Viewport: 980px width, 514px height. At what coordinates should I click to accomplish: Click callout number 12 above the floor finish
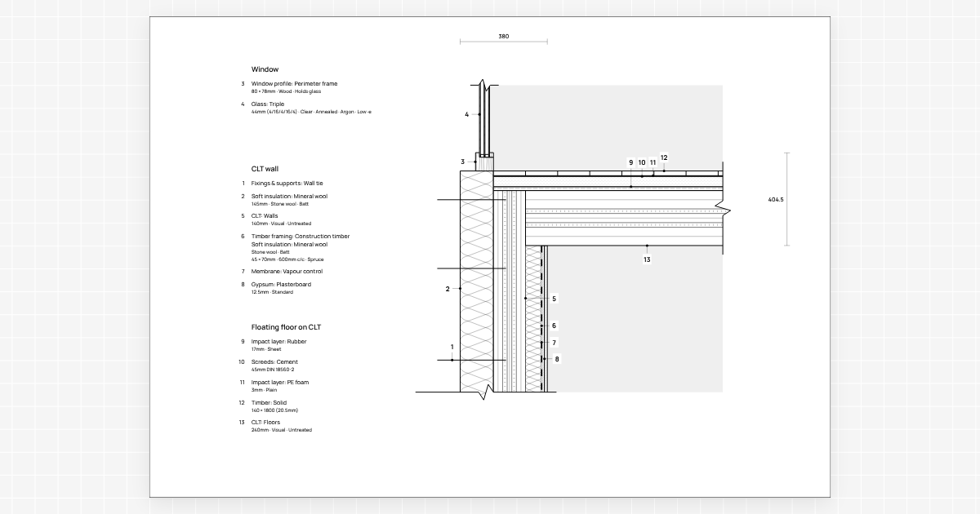[664, 157]
